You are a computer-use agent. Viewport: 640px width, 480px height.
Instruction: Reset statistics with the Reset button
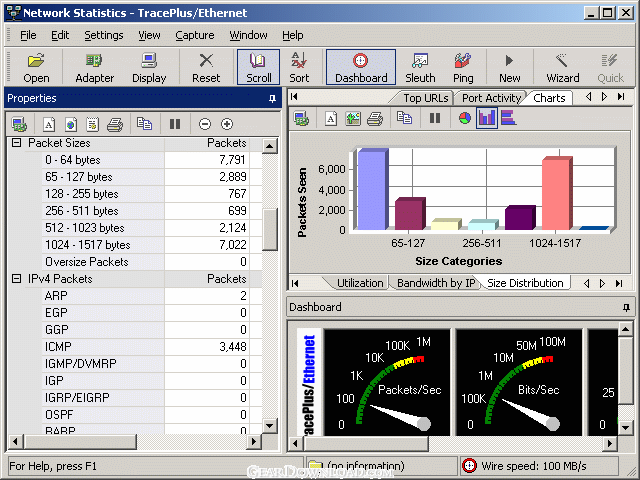point(206,67)
